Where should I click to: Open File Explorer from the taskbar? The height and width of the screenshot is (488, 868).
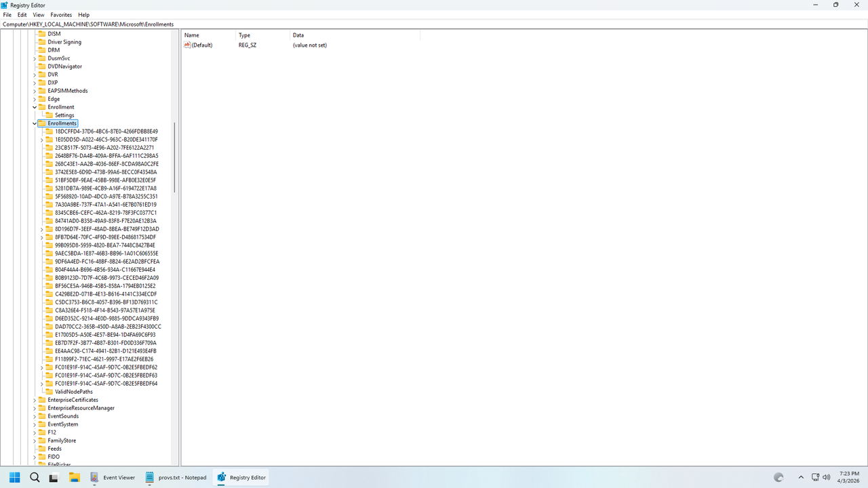(74, 477)
